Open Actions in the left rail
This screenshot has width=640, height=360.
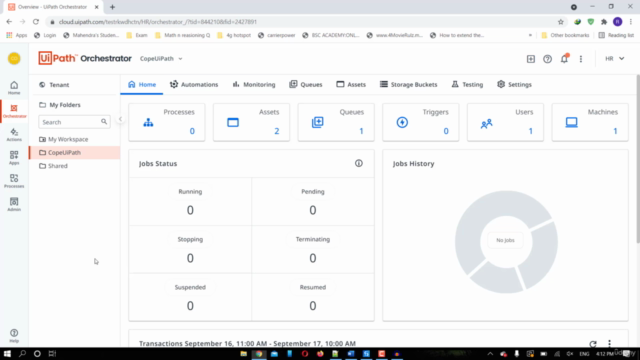tap(14, 134)
